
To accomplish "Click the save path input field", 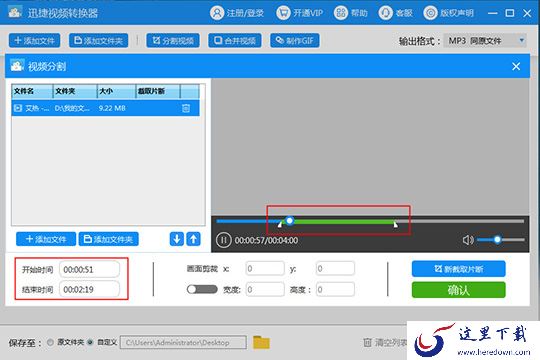I will 183,342.
